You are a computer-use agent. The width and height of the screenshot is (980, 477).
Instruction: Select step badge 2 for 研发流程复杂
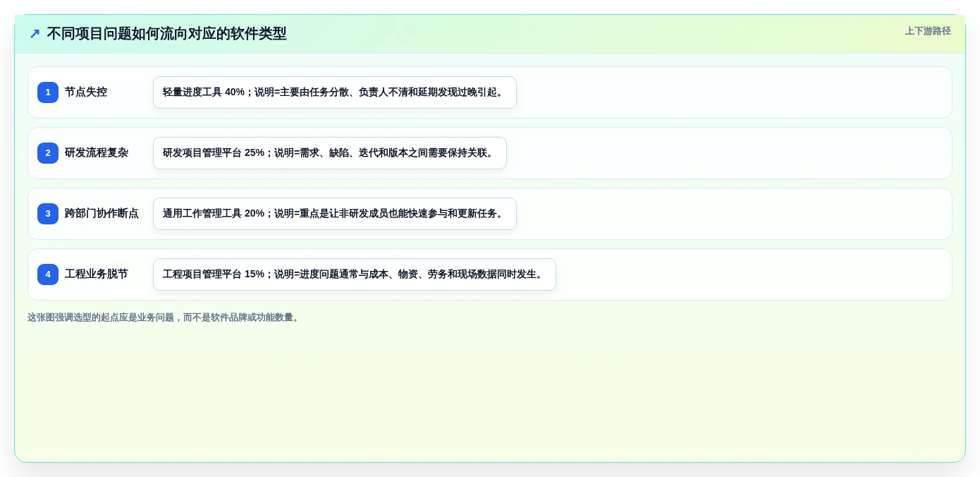click(x=48, y=153)
